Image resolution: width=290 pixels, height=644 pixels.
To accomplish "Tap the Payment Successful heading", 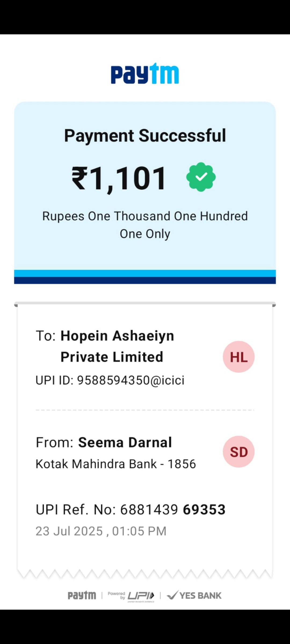I will (x=145, y=136).
